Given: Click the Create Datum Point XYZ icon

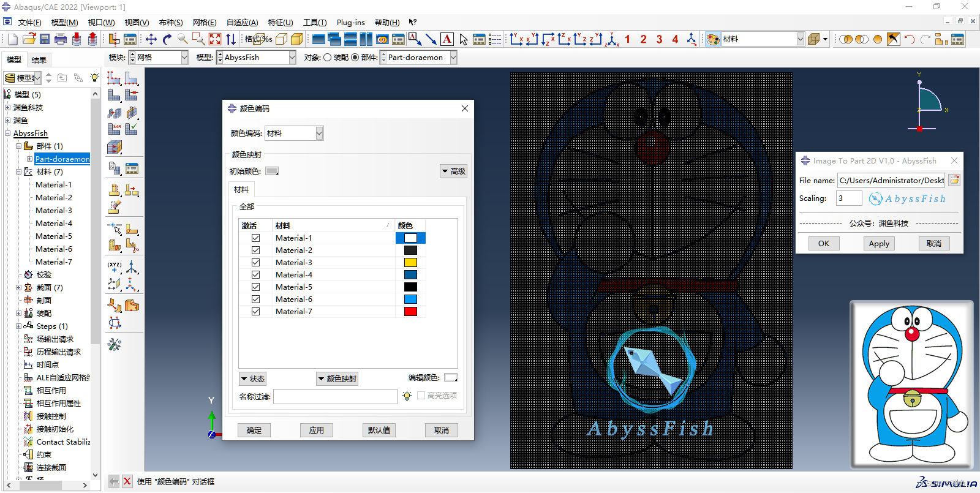Looking at the screenshot, I should tap(115, 267).
